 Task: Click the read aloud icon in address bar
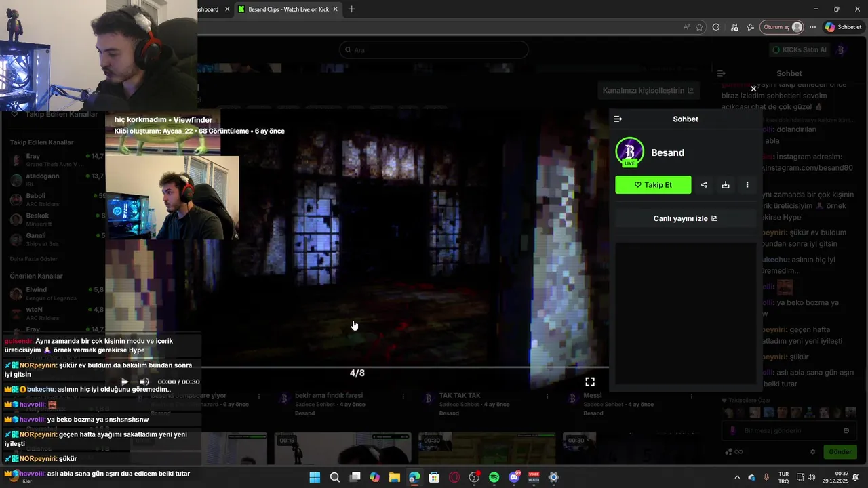(686, 27)
